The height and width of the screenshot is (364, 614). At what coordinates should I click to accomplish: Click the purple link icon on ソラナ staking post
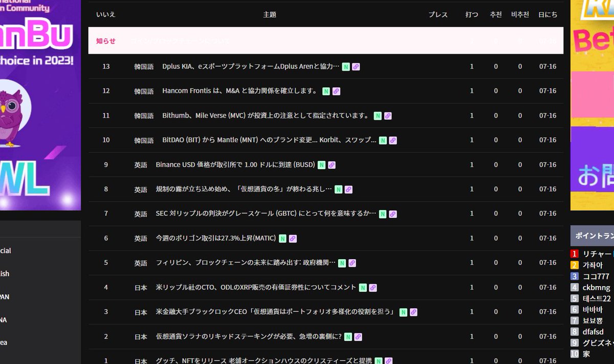coord(358,336)
